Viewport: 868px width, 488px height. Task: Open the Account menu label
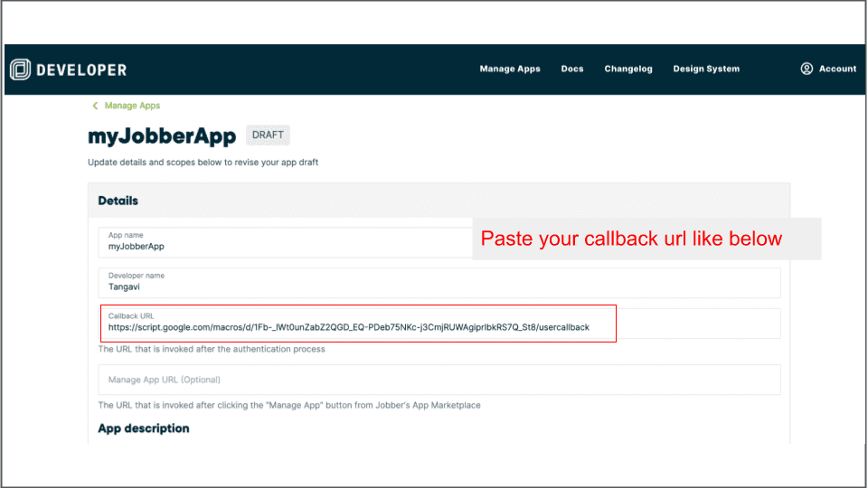click(x=837, y=69)
